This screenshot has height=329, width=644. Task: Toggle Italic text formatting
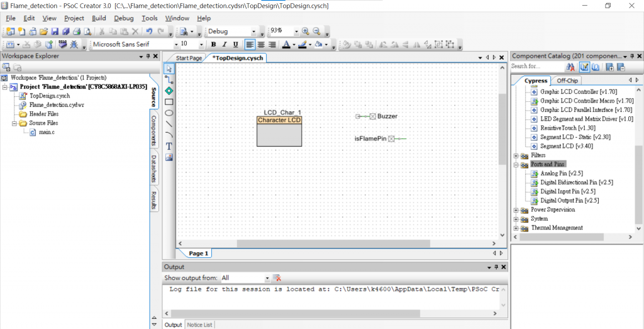[225, 44]
